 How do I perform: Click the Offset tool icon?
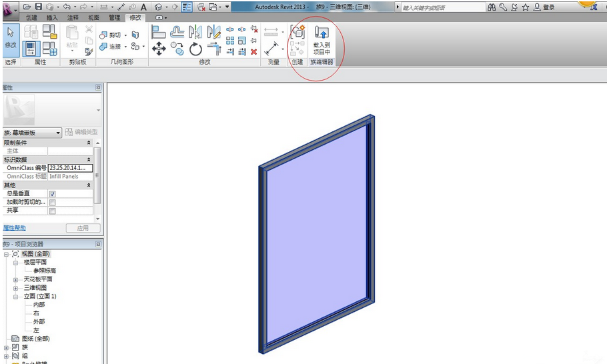pos(177,32)
